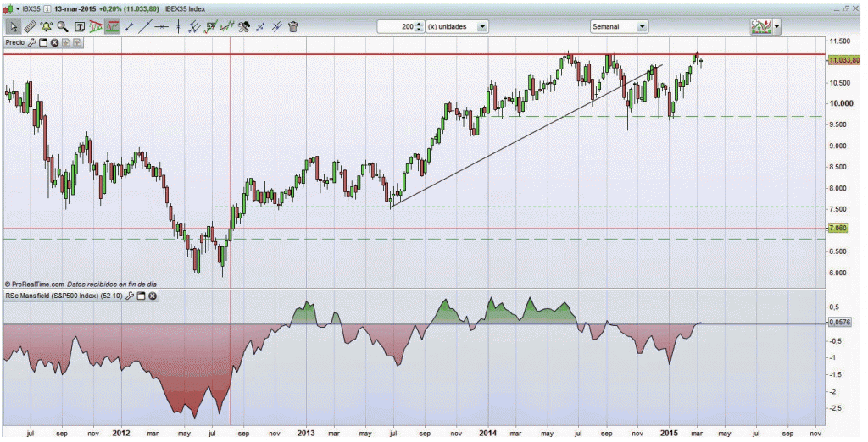Open the Semanal timeframe dropdown
The height and width of the screenshot is (442, 868).
(x=642, y=26)
